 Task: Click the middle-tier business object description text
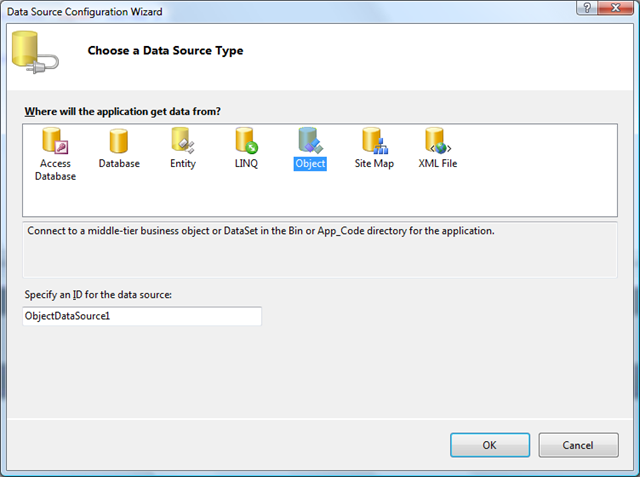pos(260,231)
